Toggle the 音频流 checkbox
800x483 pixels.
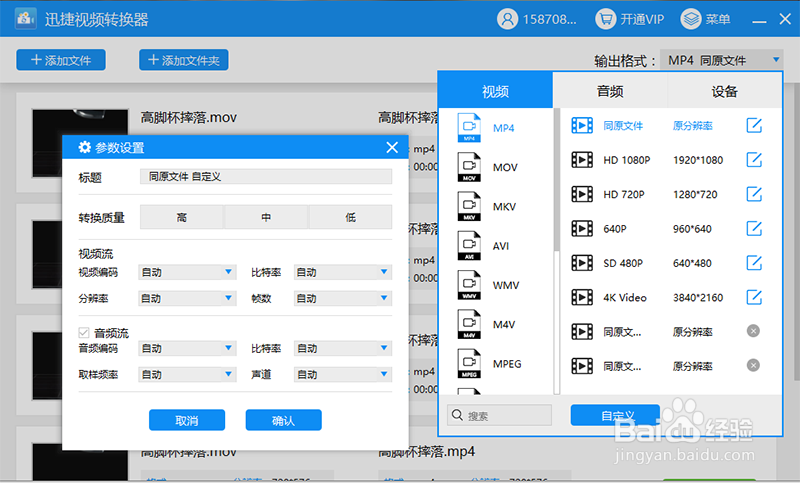[x=84, y=333]
